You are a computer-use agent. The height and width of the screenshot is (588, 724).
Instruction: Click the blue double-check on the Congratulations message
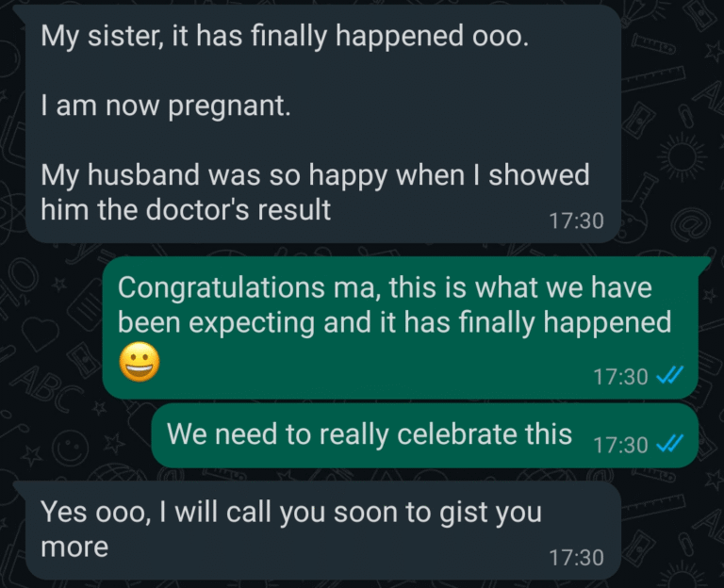coord(669,376)
